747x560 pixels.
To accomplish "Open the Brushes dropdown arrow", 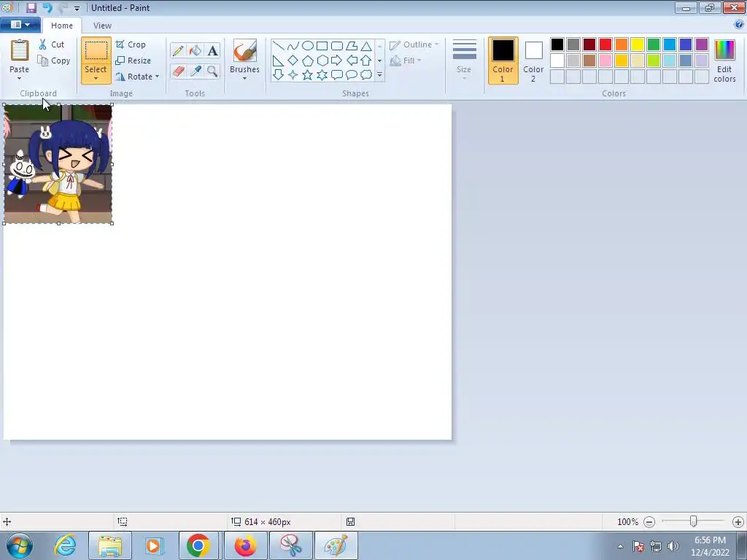I will 245,79.
